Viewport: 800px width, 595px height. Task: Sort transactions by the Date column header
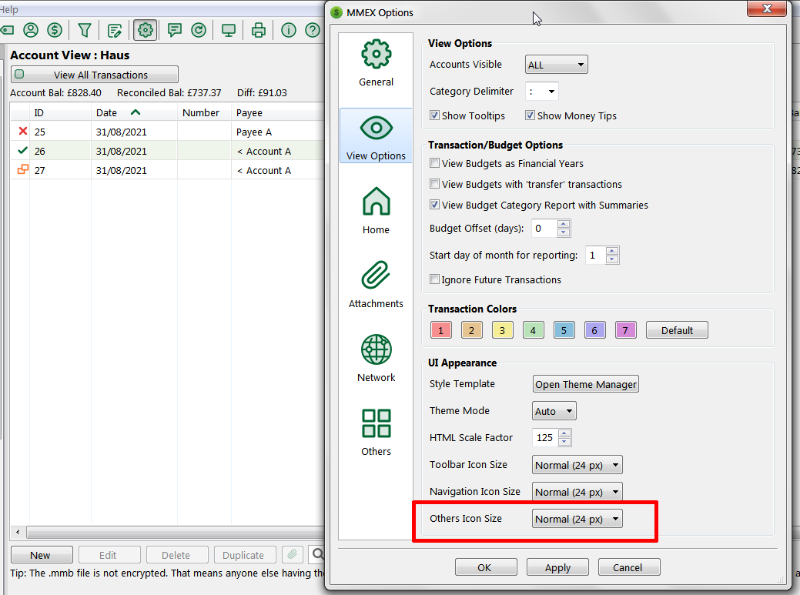point(134,113)
